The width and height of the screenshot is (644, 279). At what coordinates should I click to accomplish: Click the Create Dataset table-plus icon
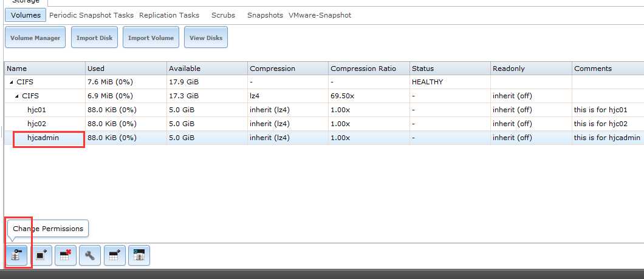pyautogui.click(x=115, y=255)
